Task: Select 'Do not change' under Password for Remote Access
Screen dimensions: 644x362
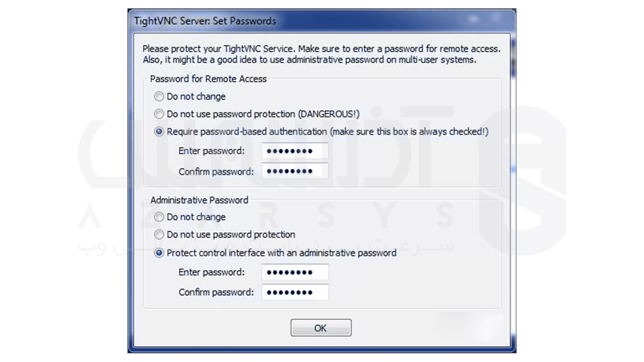Action: tap(159, 97)
